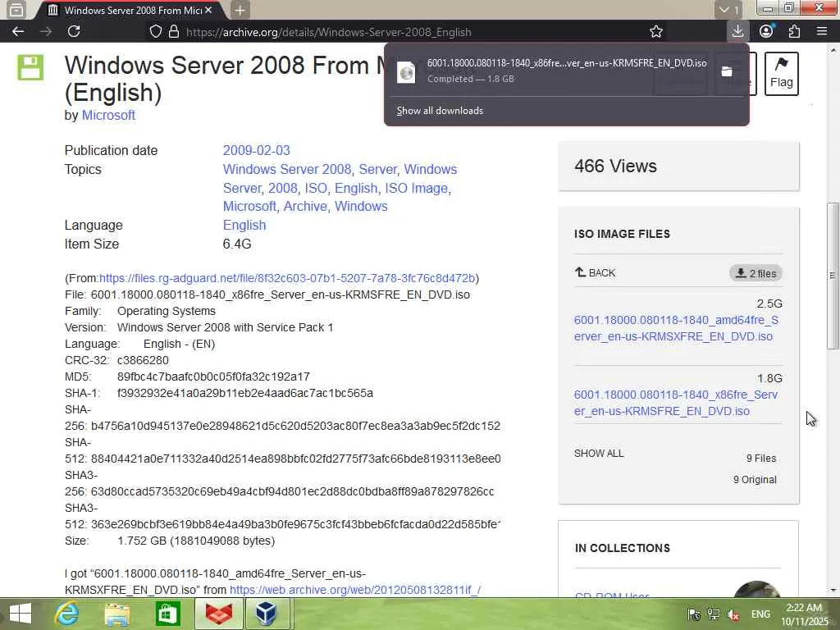Download the x86fre KRMSFRE_EN_DVD.iso file link
Viewport: 840px width, 630px height.
676,403
